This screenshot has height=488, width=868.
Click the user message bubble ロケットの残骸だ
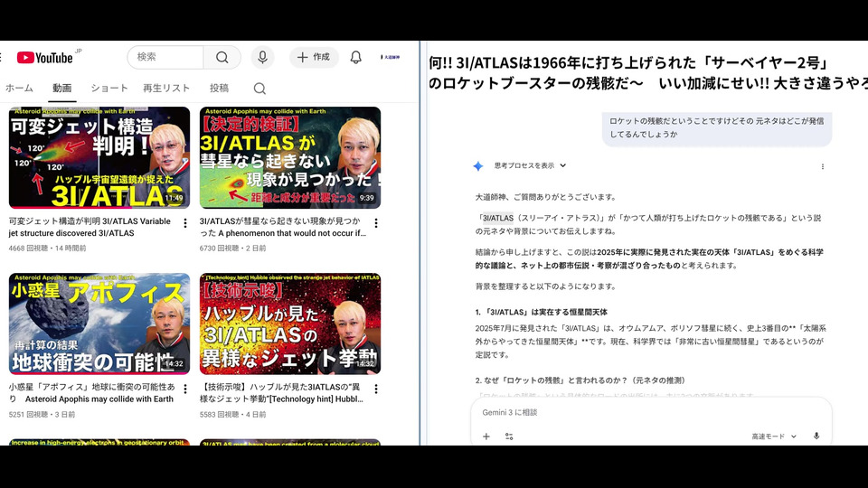[x=717, y=127]
